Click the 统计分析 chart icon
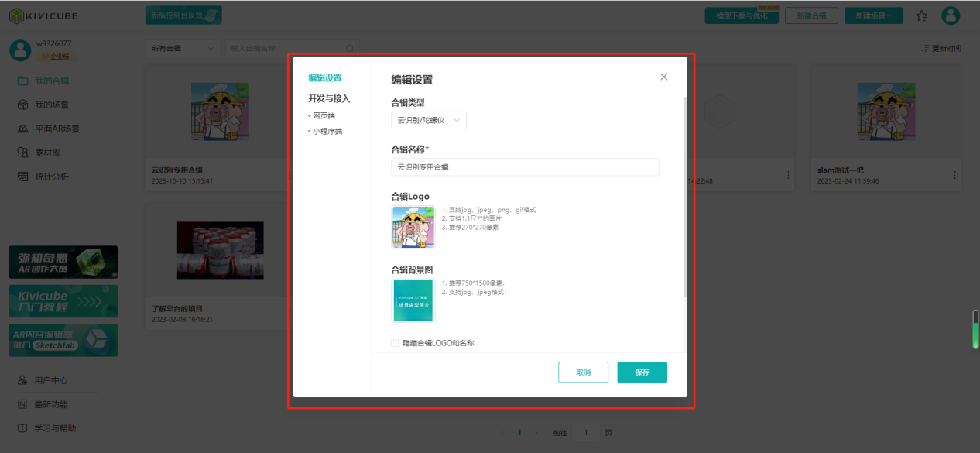This screenshot has height=453, width=980. 23,177
